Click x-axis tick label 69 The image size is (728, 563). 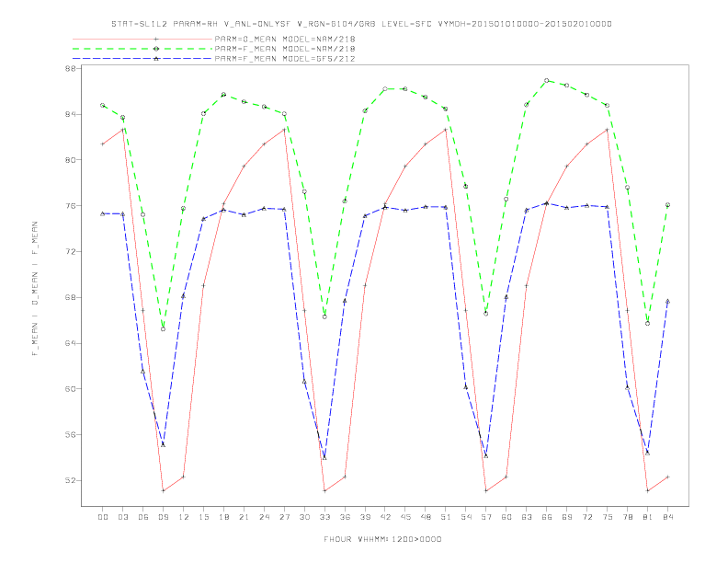[x=567, y=517]
